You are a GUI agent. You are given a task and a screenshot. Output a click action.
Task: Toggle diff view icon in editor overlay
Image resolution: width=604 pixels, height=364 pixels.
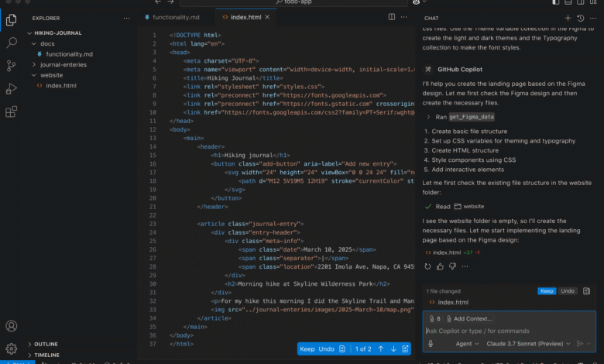click(342, 349)
